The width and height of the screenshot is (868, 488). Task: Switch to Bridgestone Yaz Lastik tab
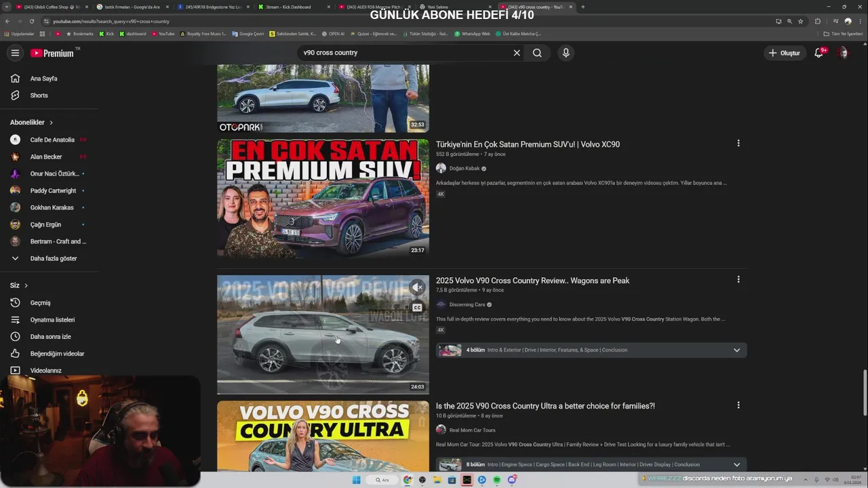pyautogui.click(x=213, y=7)
